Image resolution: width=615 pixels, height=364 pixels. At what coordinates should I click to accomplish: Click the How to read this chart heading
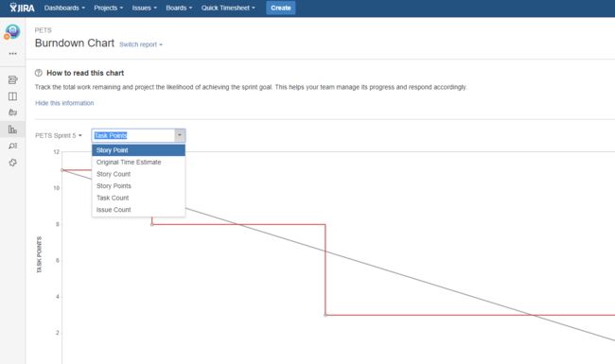click(85, 73)
